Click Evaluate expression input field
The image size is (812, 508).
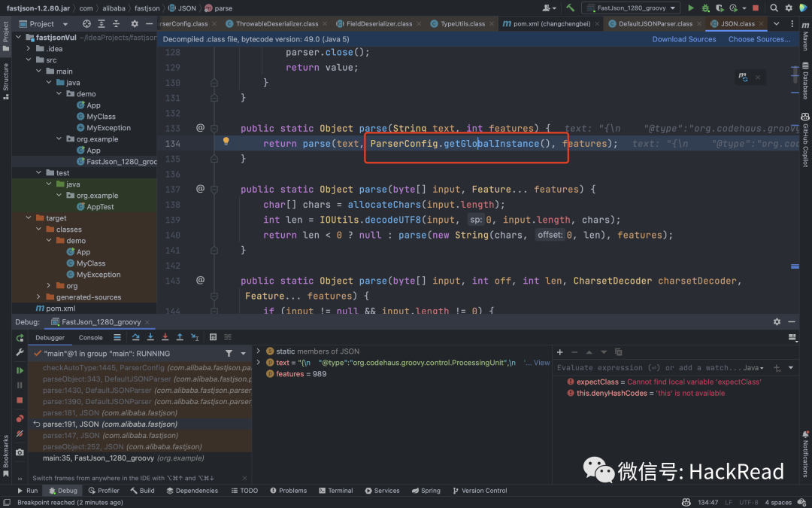click(647, 367)
